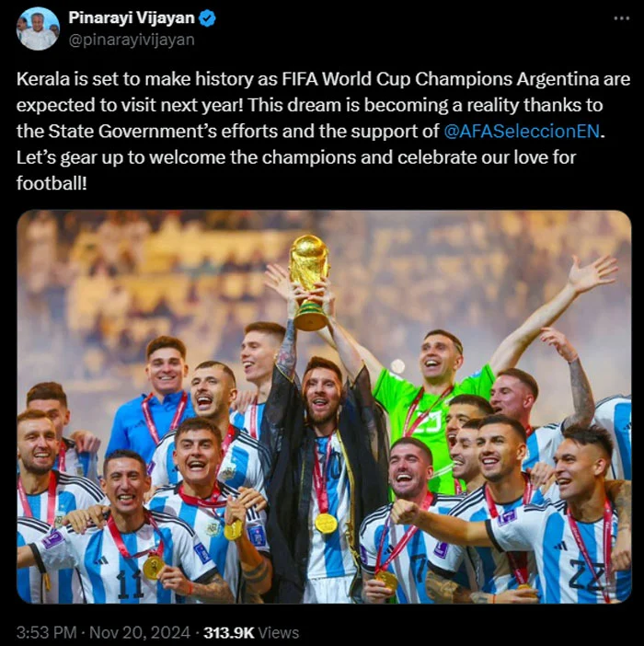Select the tweet text starting with Kerala

(x=323, y=131)
